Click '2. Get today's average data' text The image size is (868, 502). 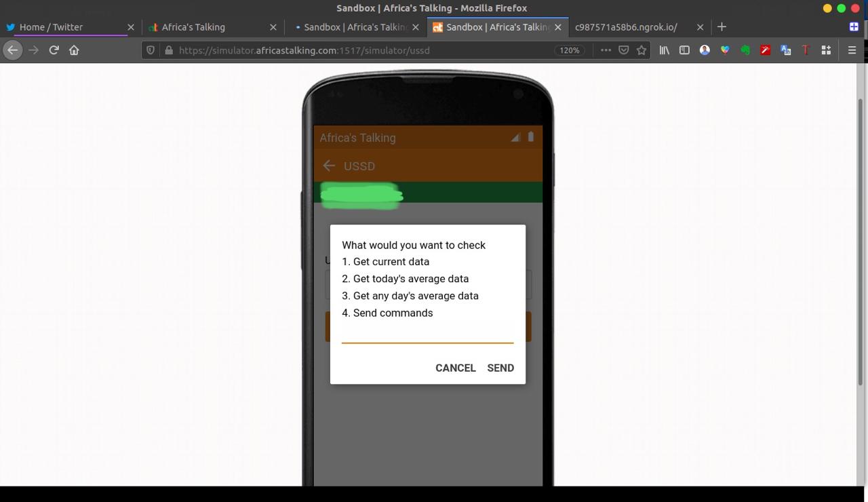[x=405, y=278]
